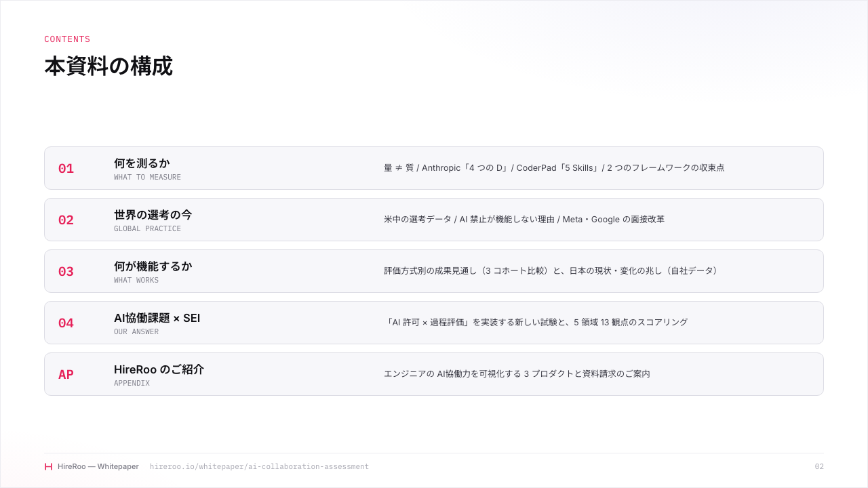Screen dimensions: 868x488
Task: Click the pink 01 section number
Action: point(66,169)
